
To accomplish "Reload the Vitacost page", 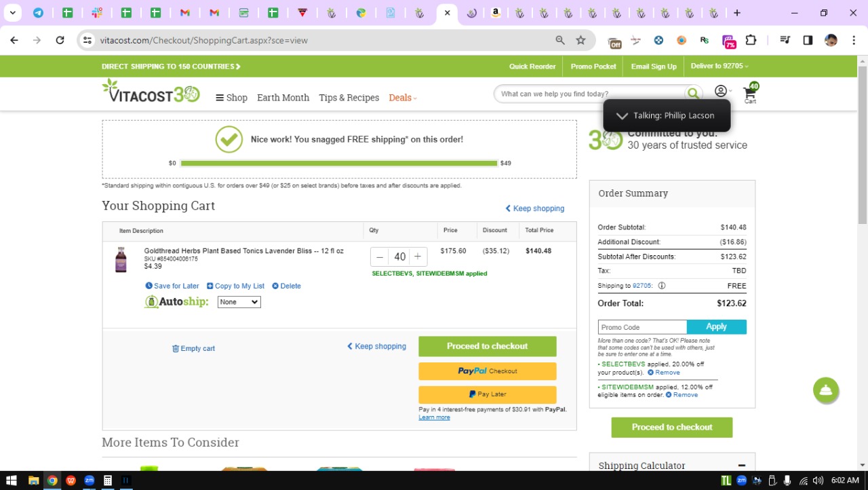I will pos(60,40).
